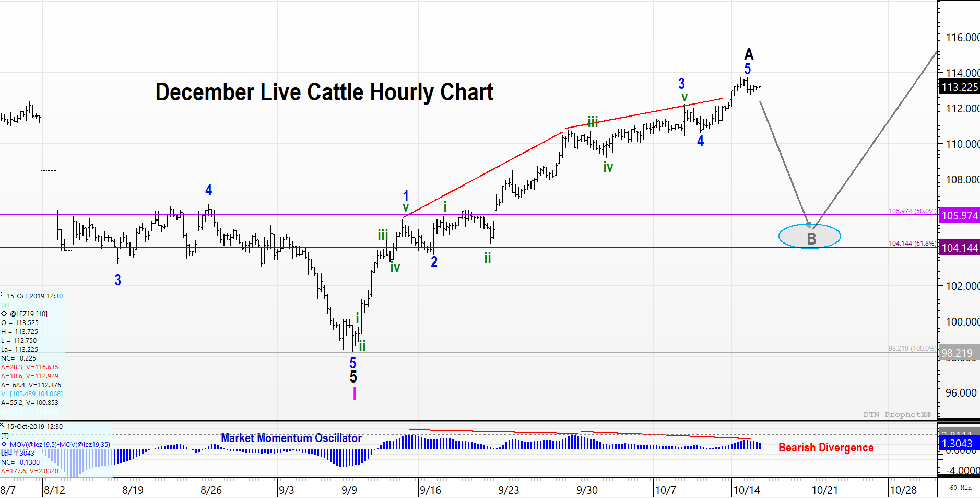Viewport: 980px width, 498px height.
Task: Click the 9/23 date axis label
Action: click(x=509, y=490)
